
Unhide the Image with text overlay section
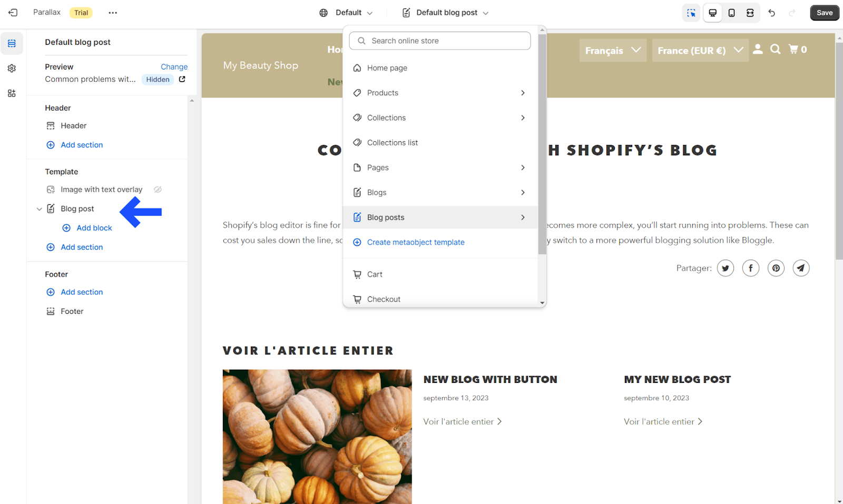click(157, 189)
